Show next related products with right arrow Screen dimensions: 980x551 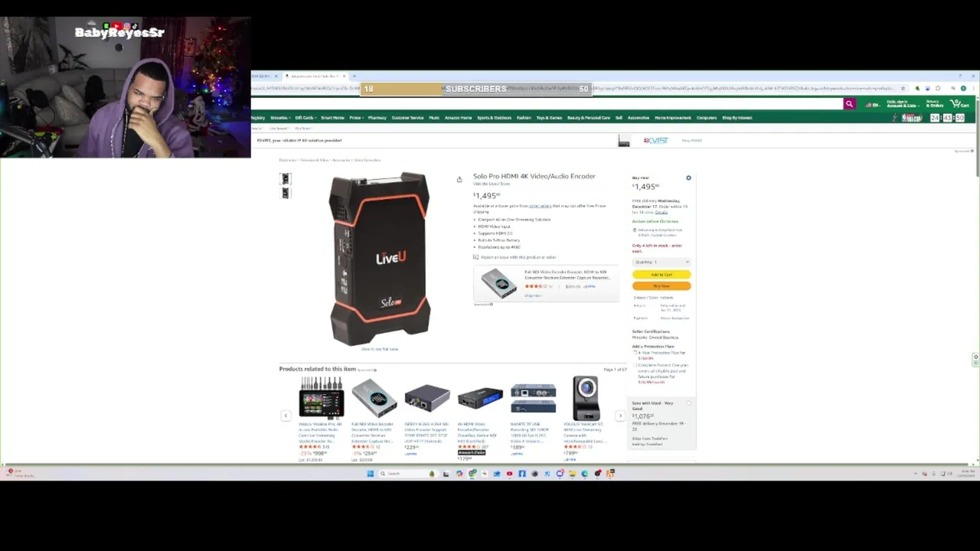point(620,416)
